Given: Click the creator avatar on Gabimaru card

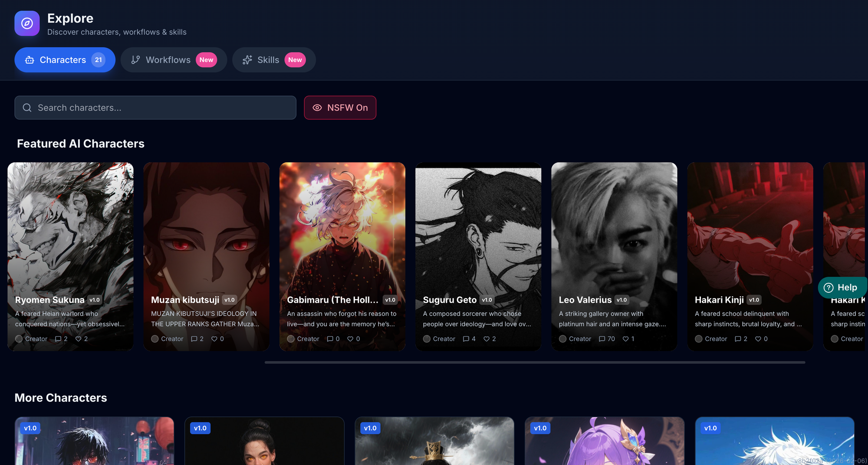Looking at the screenshot, I should click(291, 339).
